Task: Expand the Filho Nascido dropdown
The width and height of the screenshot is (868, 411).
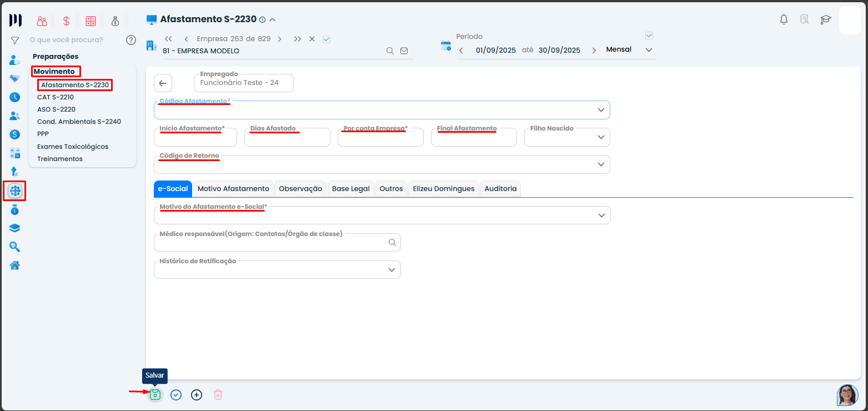Action: point(601,137)
